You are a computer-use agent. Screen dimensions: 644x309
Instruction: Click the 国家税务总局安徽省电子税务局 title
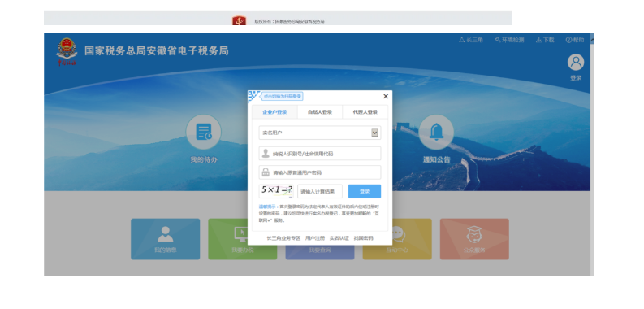157,51
